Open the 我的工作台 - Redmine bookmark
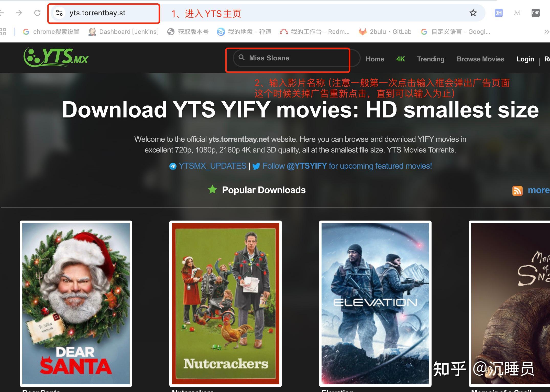This screenshot has width=550, height=392. pos(315,32)
